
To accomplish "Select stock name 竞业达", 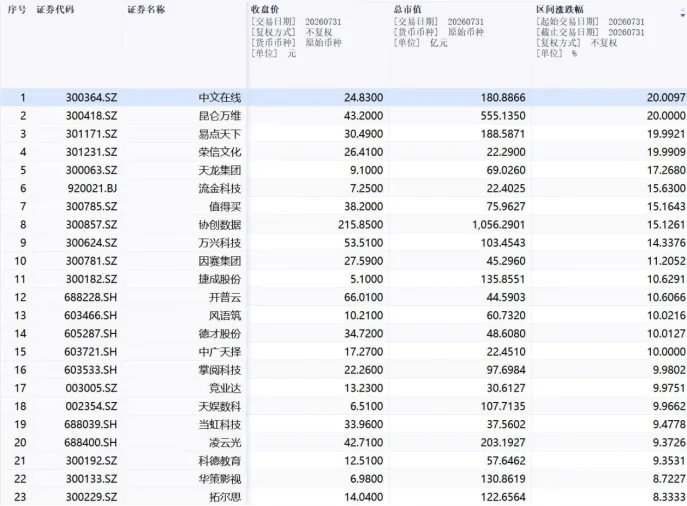I will (225, 388).
